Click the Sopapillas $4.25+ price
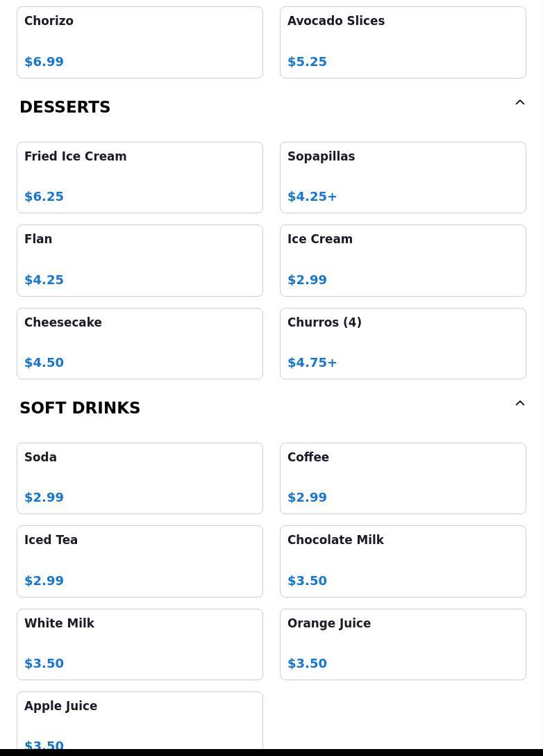The width and height of the screenshot is (543, 756). pos(312,197)
